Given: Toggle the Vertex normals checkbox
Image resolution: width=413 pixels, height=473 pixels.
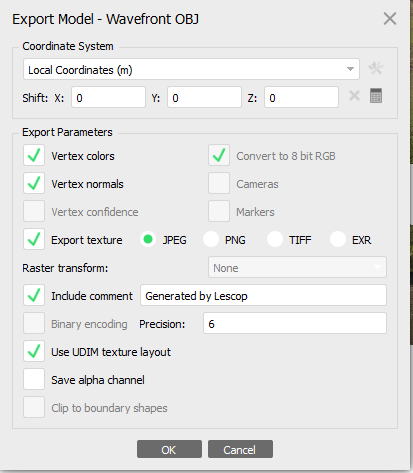Looking at the screenshot, I should (34, 183).
